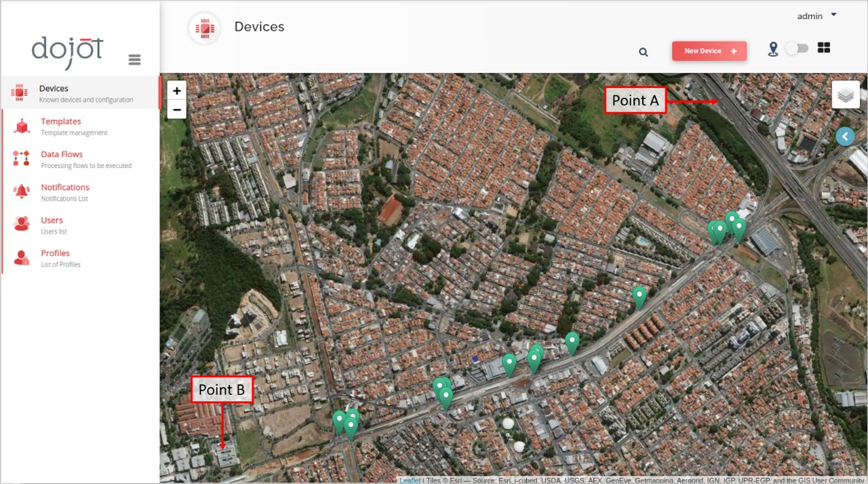Collapse sidebar with hamburger menu icon
Viewport: 868px width, 484px height.
134,60
